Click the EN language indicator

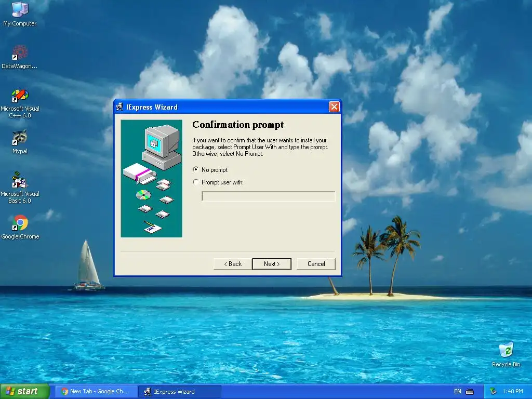pos(457,391)
